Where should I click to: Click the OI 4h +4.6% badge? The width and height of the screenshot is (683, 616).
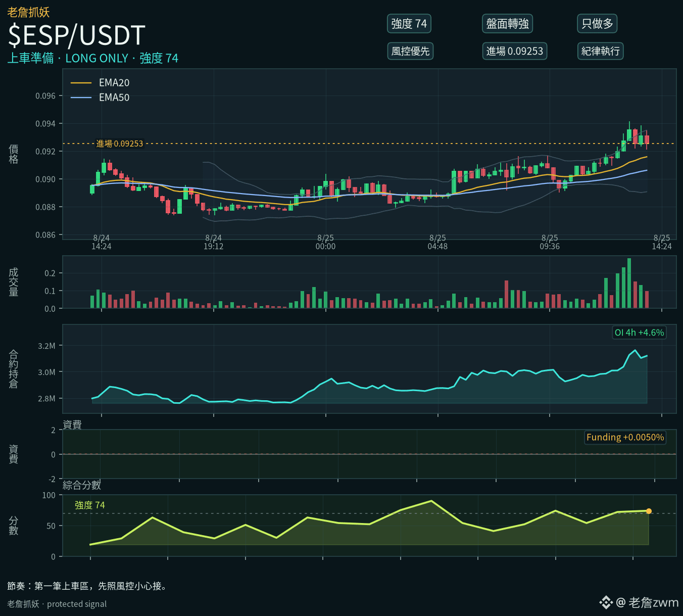(x=639, y=333)
